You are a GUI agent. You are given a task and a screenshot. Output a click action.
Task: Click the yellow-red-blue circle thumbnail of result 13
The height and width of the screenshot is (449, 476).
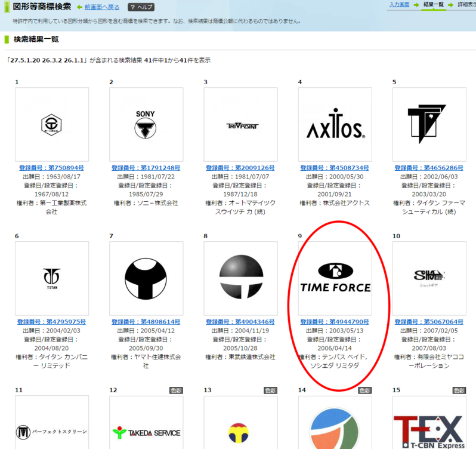pos(241,423)
